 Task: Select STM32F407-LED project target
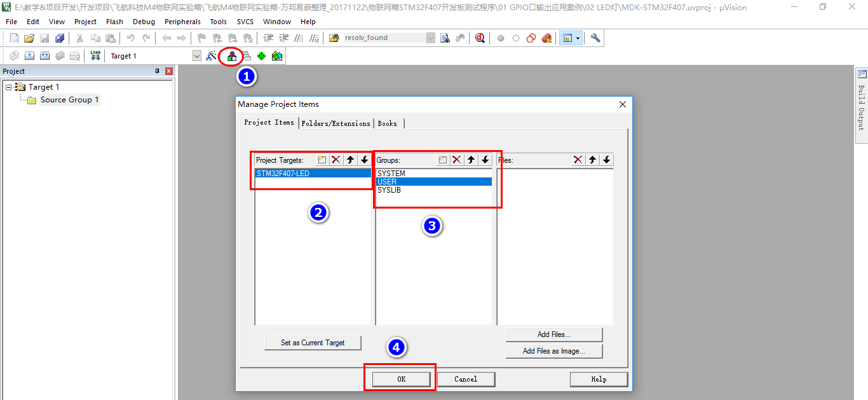coord(313,173)
